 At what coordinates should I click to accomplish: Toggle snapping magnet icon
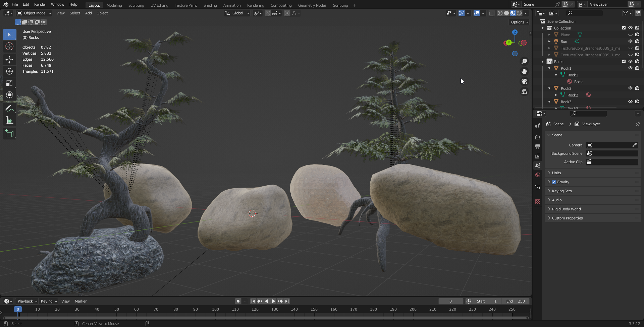(268, 13)
